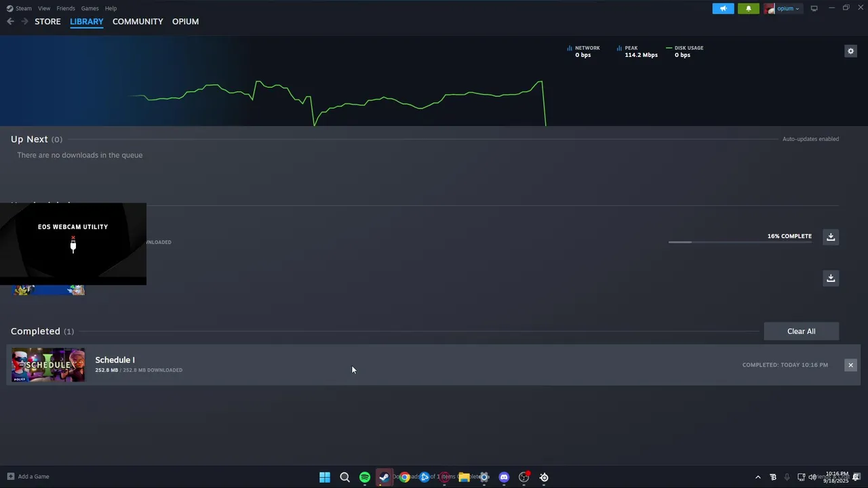Open Google Chrome from the taskbar

click(404, 477)
